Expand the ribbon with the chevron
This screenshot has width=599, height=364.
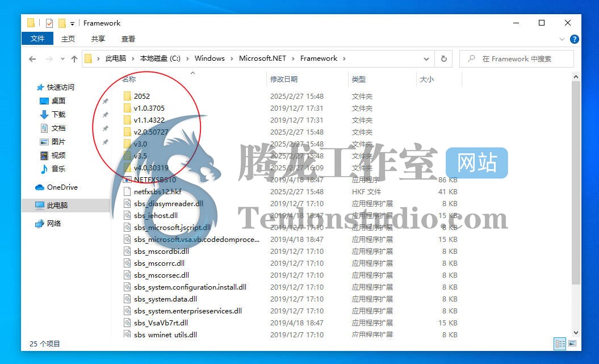pyautogui.click(x=562, y=39)
